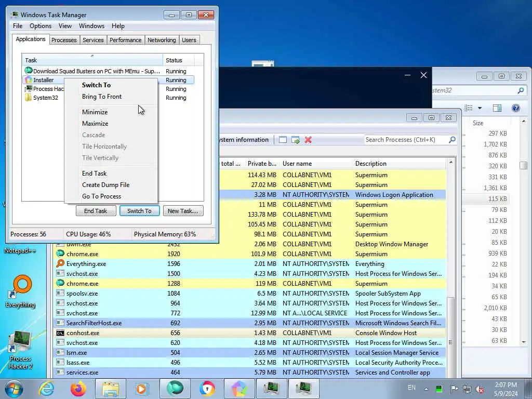Open File Explorer taskbar icon

110,389
